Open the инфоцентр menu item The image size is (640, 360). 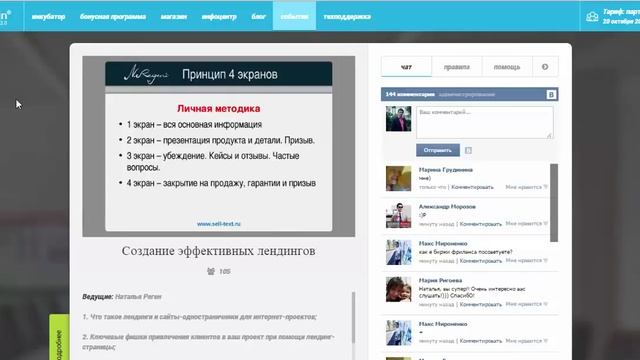click(219, 17)
